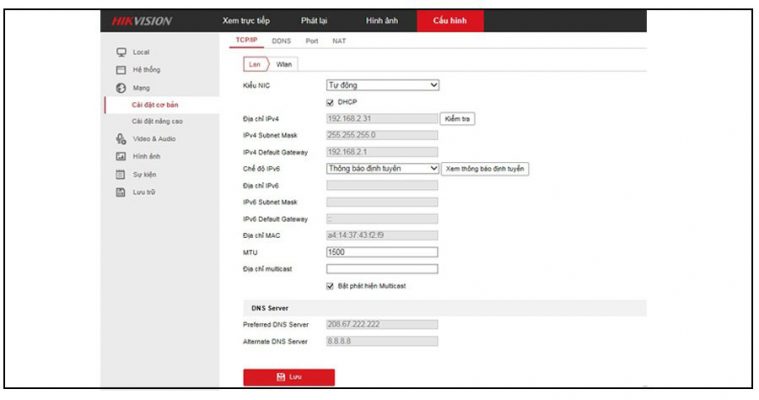
Task: Click the Lưu trữ storage icon
Action: coord(120,192)
